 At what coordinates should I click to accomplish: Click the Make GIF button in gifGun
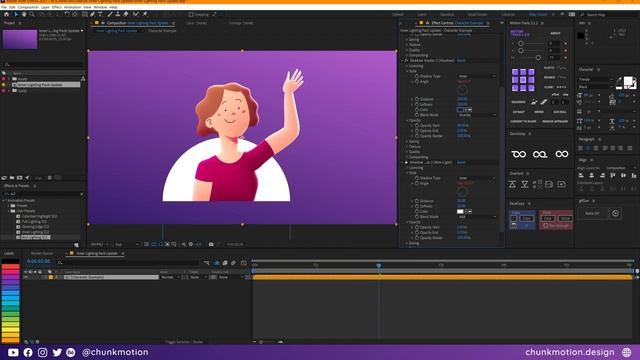[x=592, y=213]
